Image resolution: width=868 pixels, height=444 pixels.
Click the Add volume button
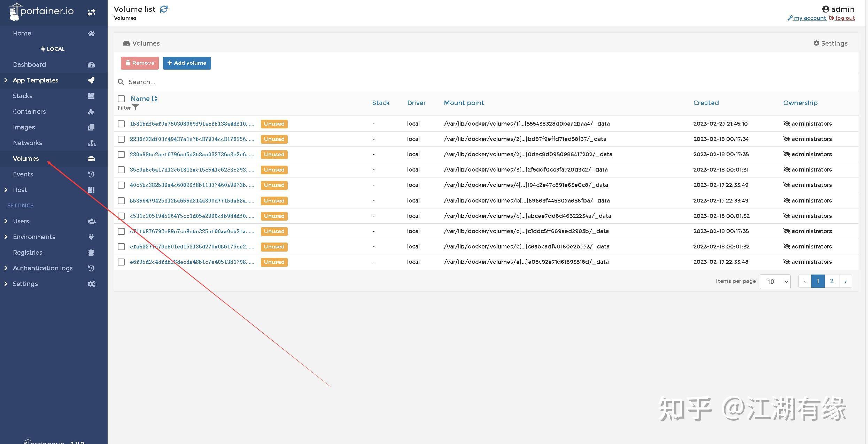point(187,63)
